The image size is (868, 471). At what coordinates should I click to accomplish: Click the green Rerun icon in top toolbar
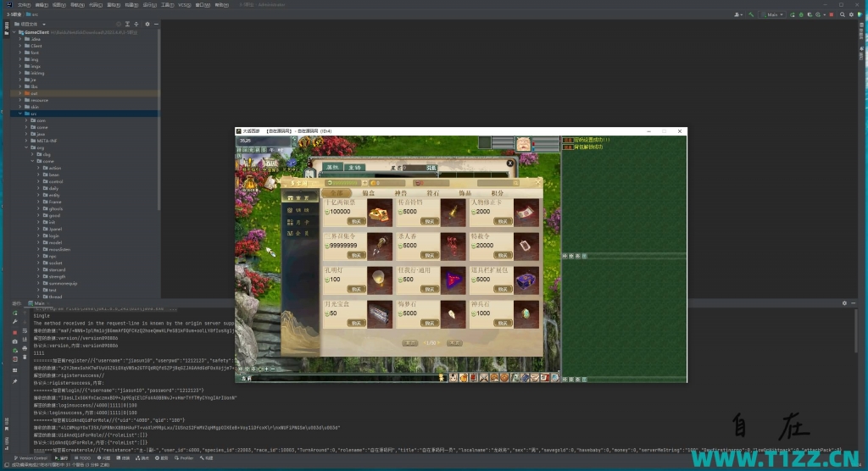click(x=793, y=14)
